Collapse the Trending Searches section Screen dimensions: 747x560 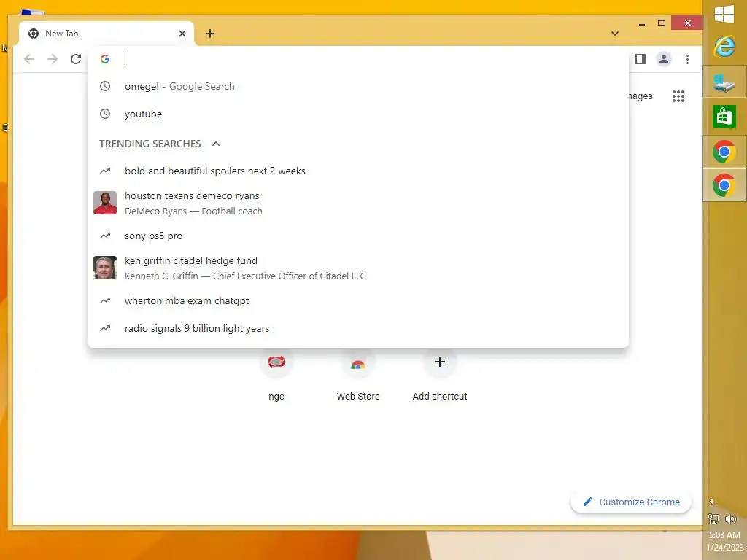pyautogui.click(x=216, y=144)
